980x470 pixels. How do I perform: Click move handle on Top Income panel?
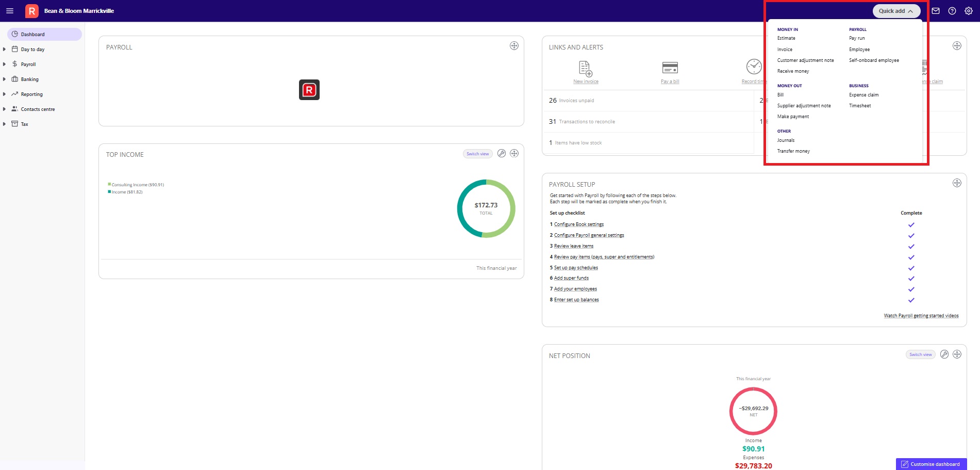point(514,154)
